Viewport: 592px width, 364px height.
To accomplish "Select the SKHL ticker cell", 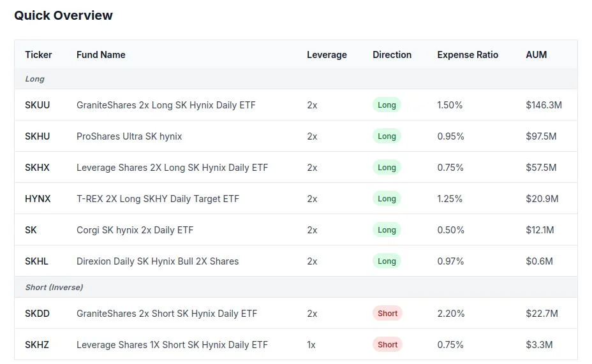I will tap(36, 261).
